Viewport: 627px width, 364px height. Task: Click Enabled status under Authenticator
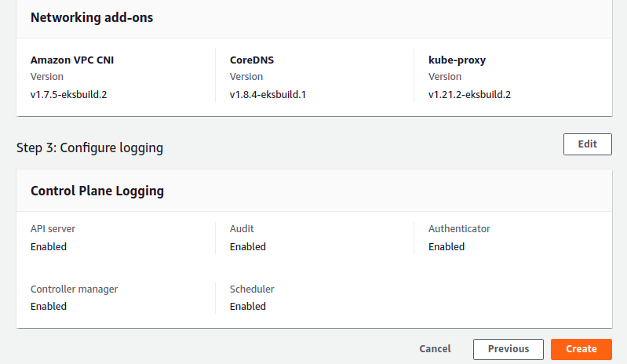(447, 247)
